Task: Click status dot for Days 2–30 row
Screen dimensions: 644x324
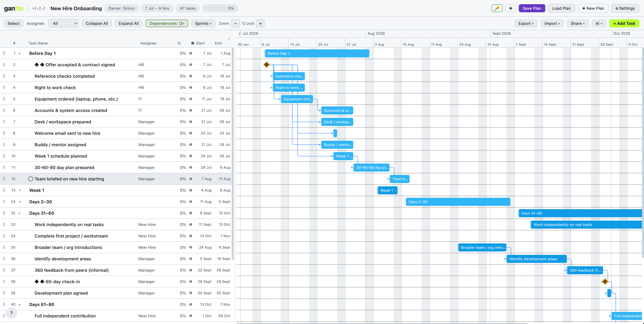Action: coord(191,202)
